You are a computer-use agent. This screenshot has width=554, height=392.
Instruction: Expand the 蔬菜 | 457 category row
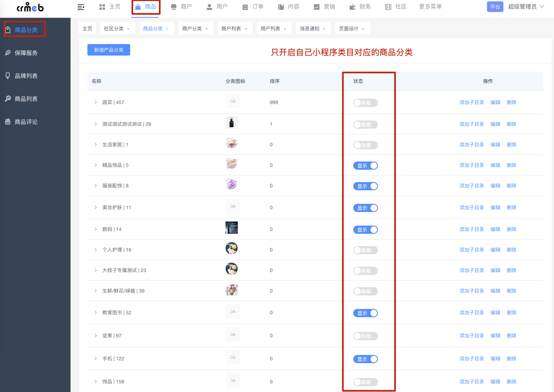[96, 102]
